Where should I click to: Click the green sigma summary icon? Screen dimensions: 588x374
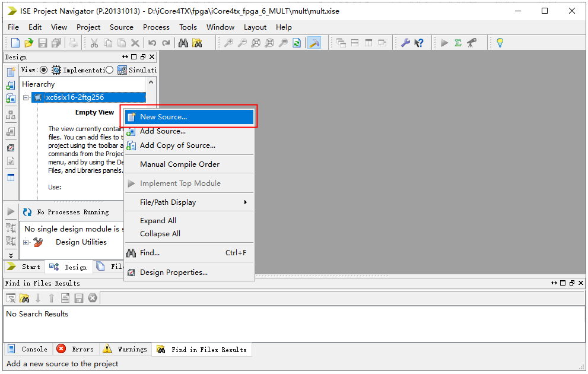tap(458, 43)
